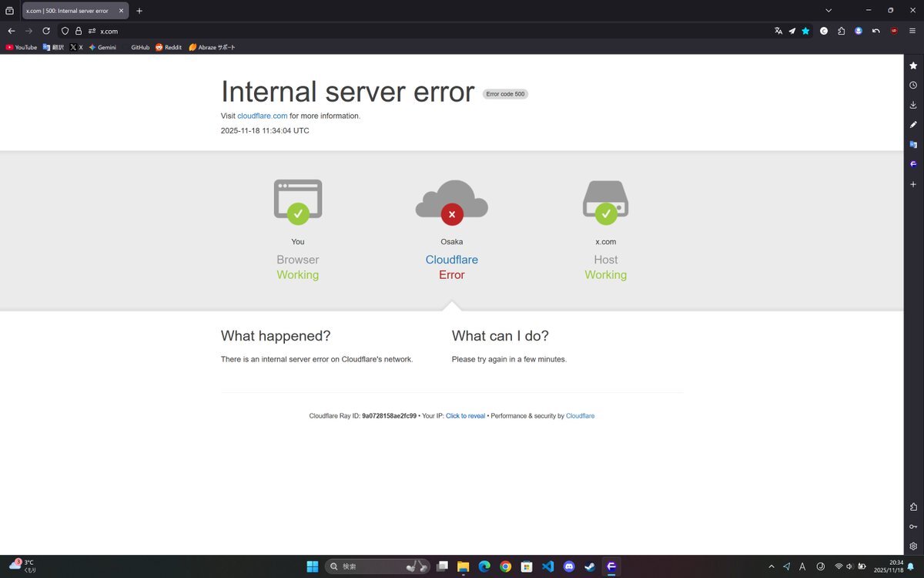Expand the list all tabs chevron
The height and width of the screenshot is (578, 924).
(x=829, y=11)
